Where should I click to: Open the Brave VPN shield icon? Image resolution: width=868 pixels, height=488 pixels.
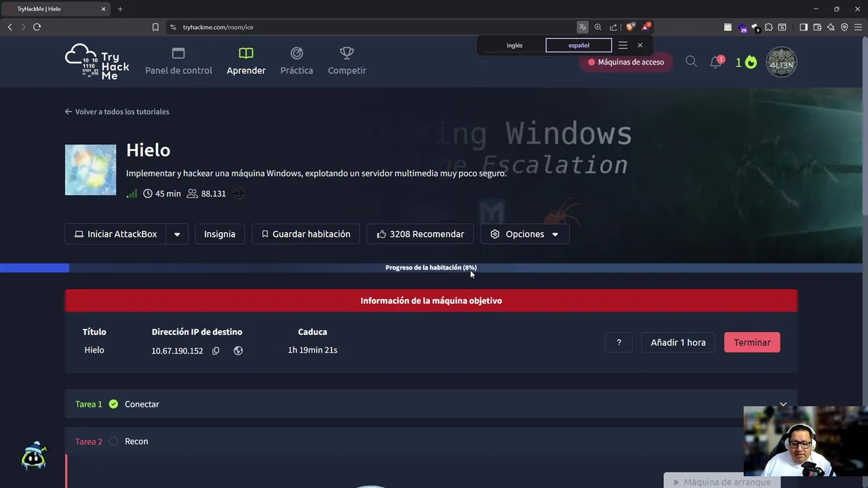coord(844,27)
